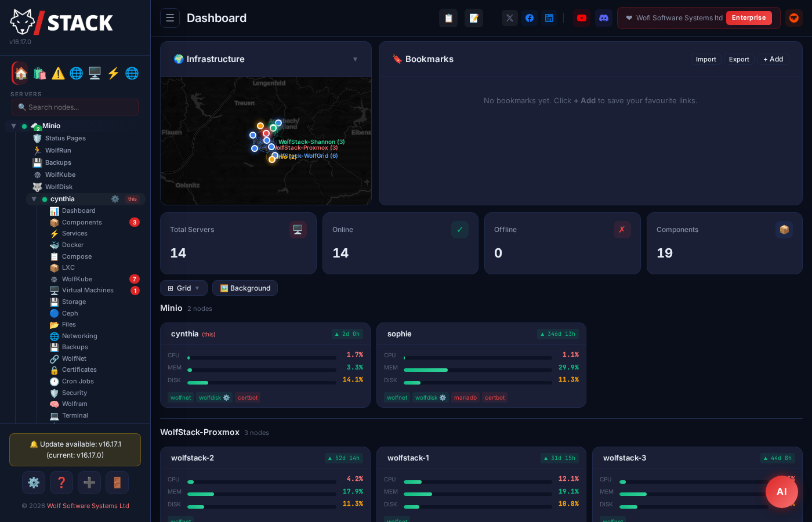The height and width of the screenshot is (522, 812).
Task: Open Components under cynthia
Action: tap(82, 222)
